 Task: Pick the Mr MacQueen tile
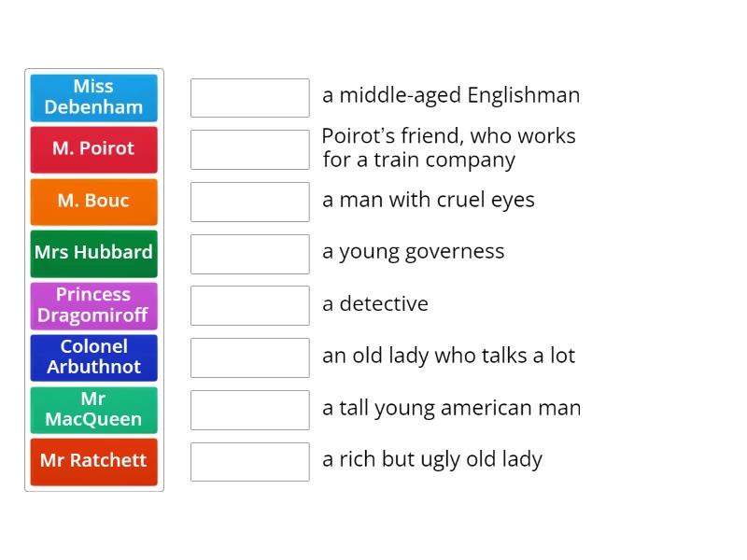click(x=93, y=410)
